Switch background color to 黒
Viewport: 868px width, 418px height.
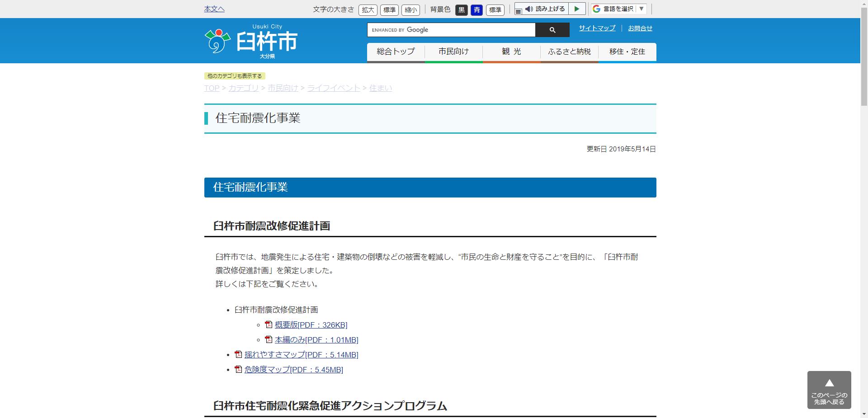click(x=461, y=10)
